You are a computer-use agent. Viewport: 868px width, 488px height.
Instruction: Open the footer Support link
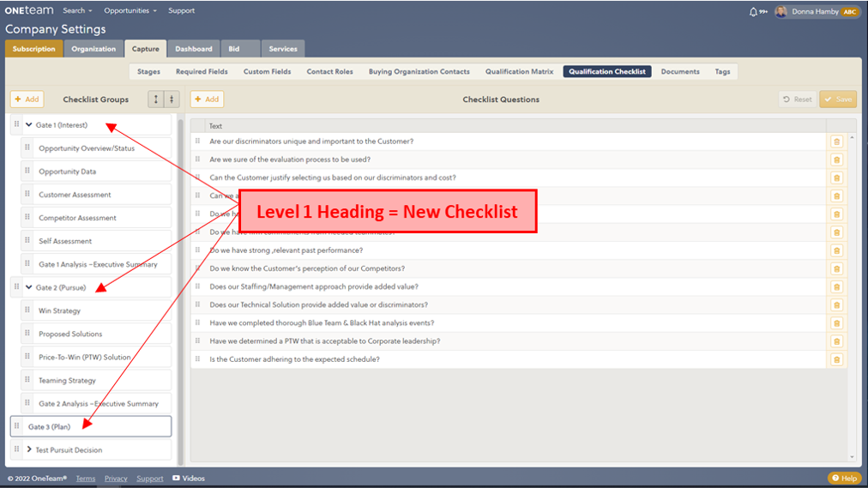click(x=150, y=479)
